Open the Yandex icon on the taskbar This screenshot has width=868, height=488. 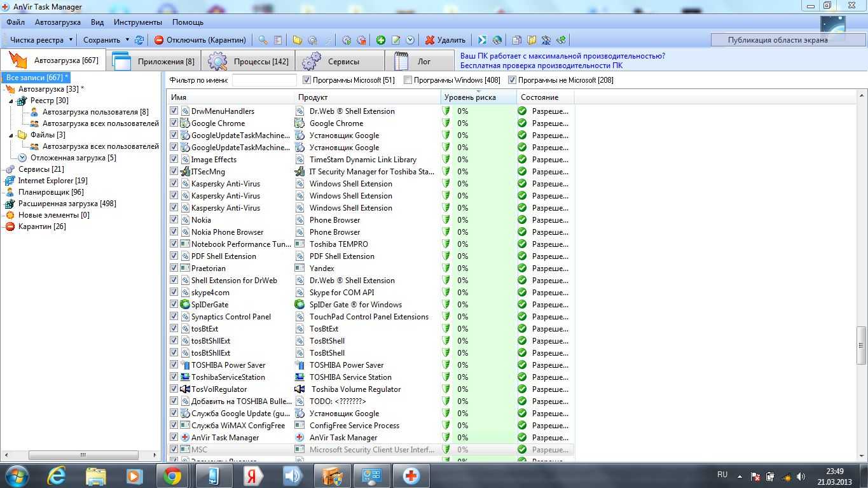coord(253,475)
